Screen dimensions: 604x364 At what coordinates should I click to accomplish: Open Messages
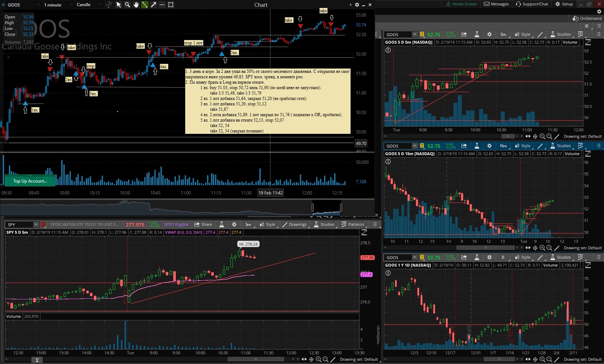pyautogui.click(x=496, y=4)
